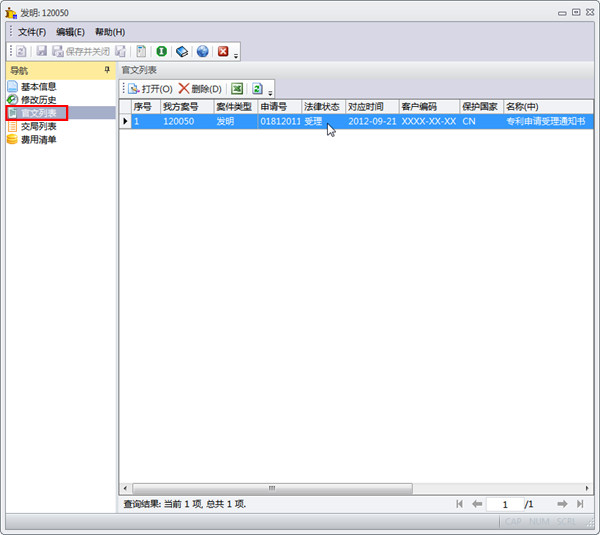The image size is (600, 535).
Task: Go to previous page arrow
Action: pos(477,504)
